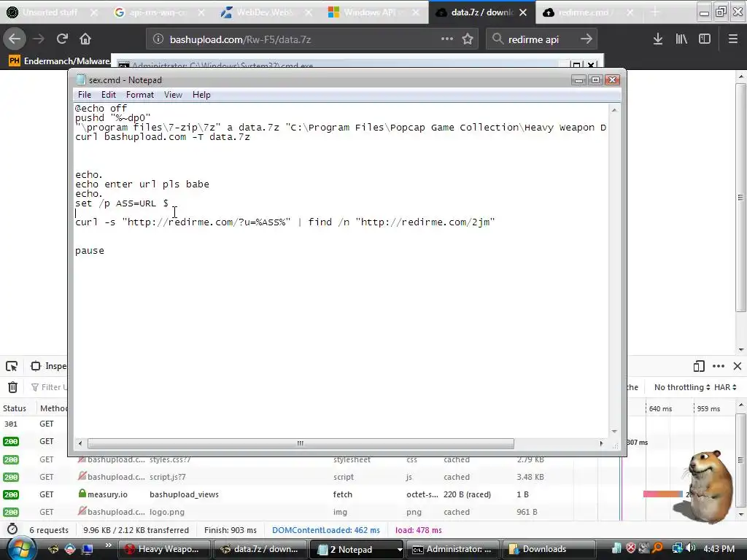Click the Firefox forward arrow
The image size is (747, 560).
coord(39,39)
